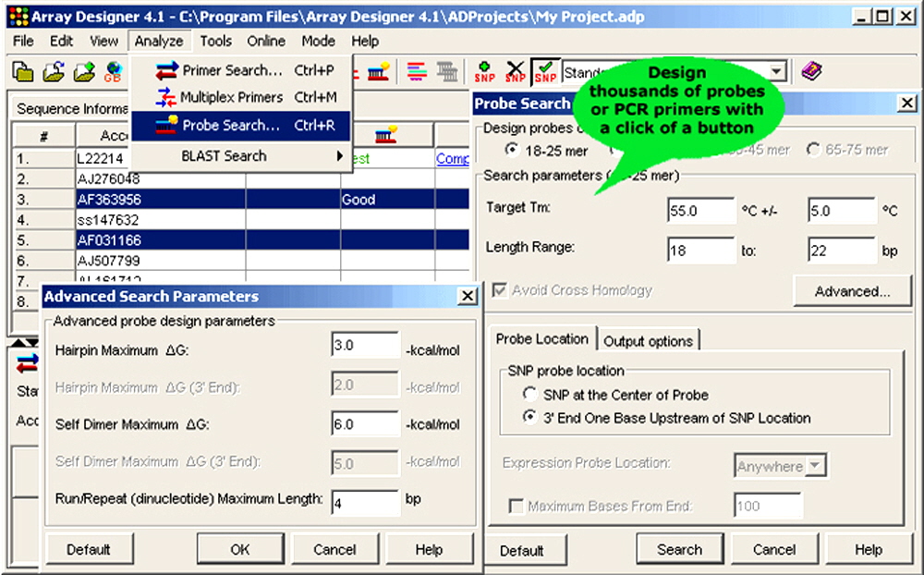Click OK in Advanced Search Parameters

(240, 550)
